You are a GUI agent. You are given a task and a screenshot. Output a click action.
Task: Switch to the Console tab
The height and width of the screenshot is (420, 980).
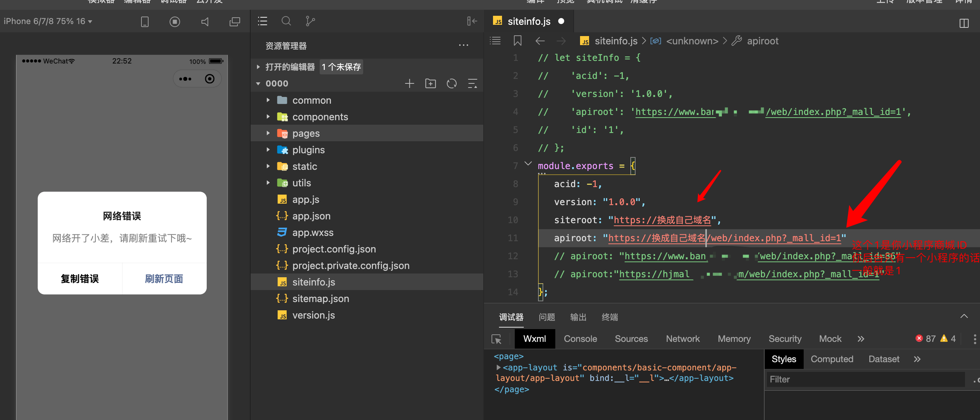coord(580,338)
